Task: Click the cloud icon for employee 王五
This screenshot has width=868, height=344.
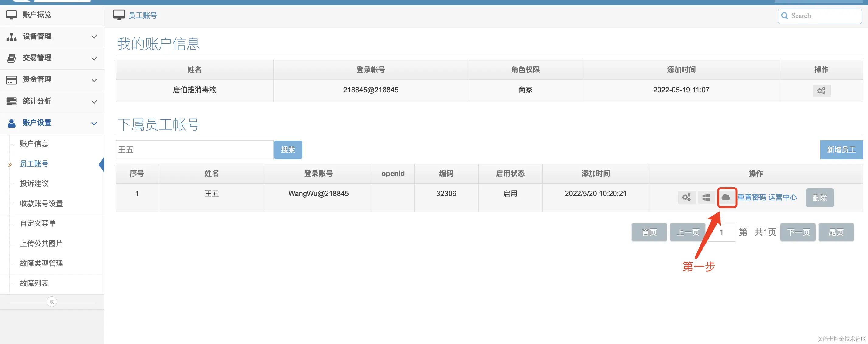Action: [727, 198]
